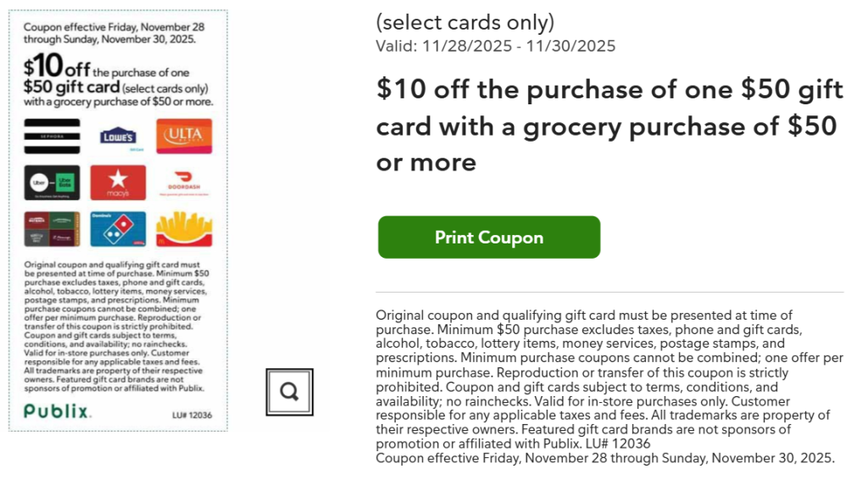Click the terms paragraph below Print Coupon
This screenshot has height=486, width=868.
click(609, 378)
